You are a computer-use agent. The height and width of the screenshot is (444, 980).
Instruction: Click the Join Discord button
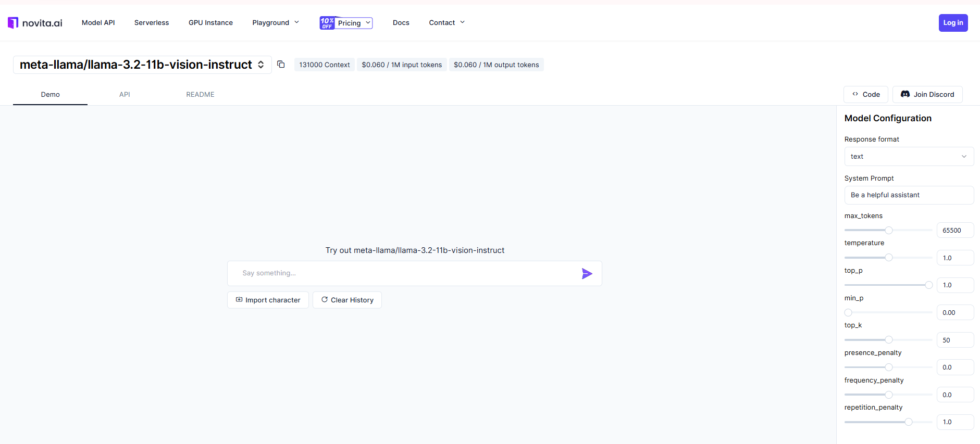(927, 95)
